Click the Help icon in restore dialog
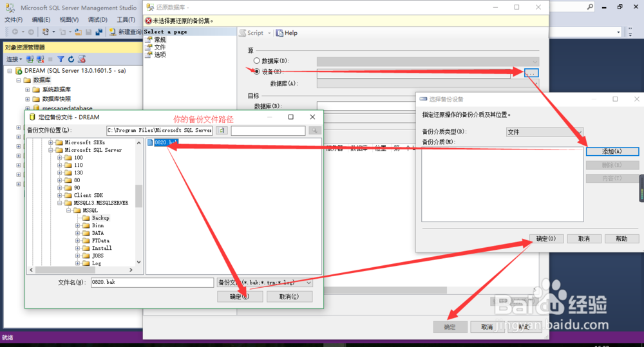Image resolution: width=644 pixels, height=347 pixels. [x=279, y=33]
